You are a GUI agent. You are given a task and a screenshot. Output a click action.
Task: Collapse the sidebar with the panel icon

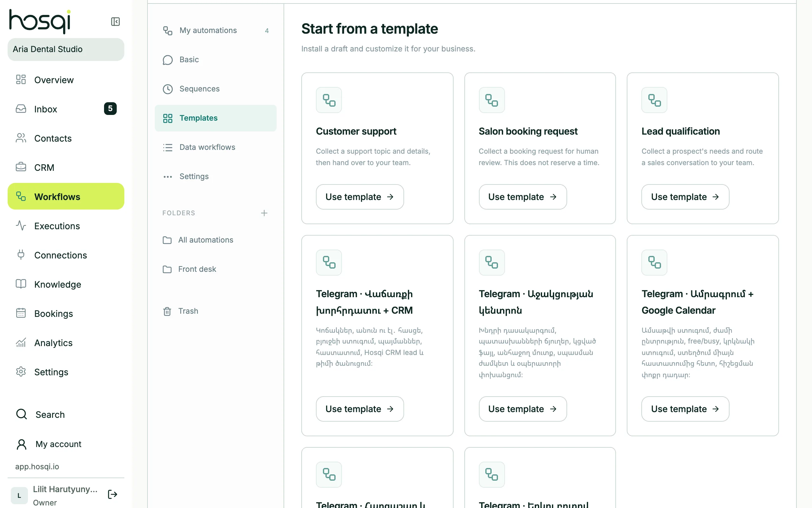115,22
